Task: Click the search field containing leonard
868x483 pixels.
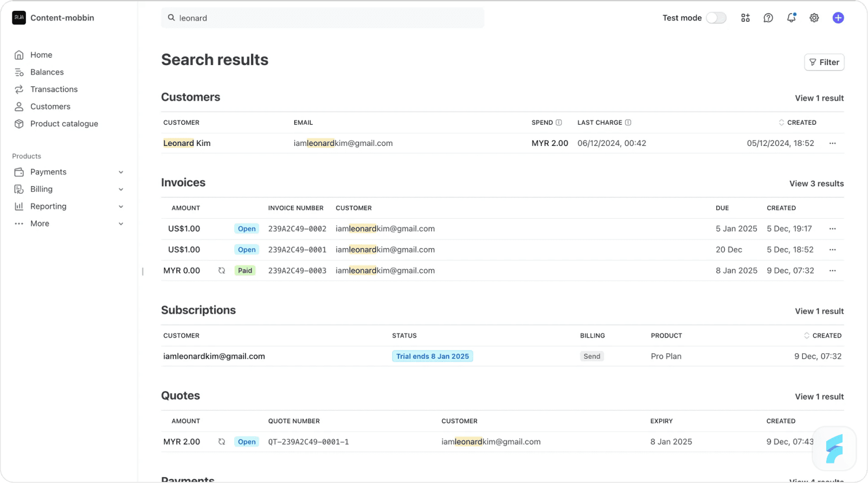Action: 323,18
